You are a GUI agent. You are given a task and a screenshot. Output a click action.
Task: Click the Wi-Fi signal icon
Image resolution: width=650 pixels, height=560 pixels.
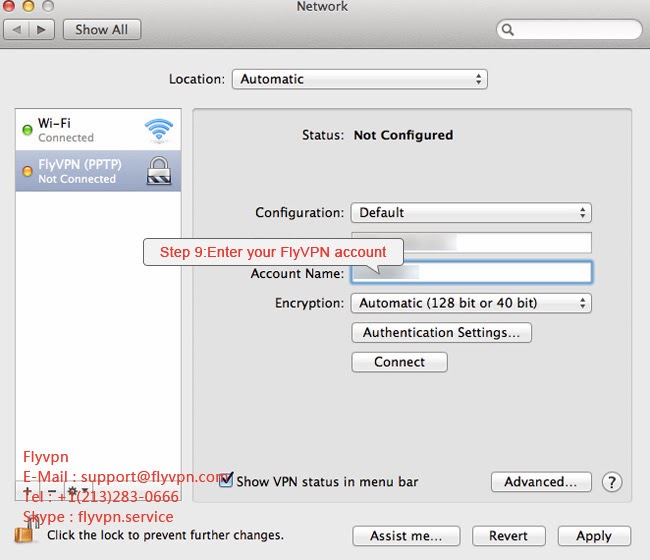pyautogui.click(x=159, y=130)
